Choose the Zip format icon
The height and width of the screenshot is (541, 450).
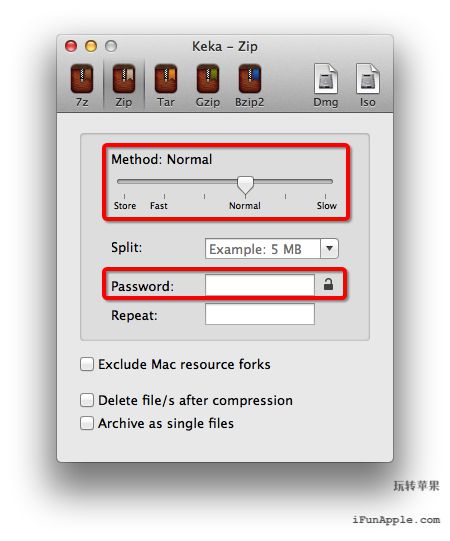point(124,86)
